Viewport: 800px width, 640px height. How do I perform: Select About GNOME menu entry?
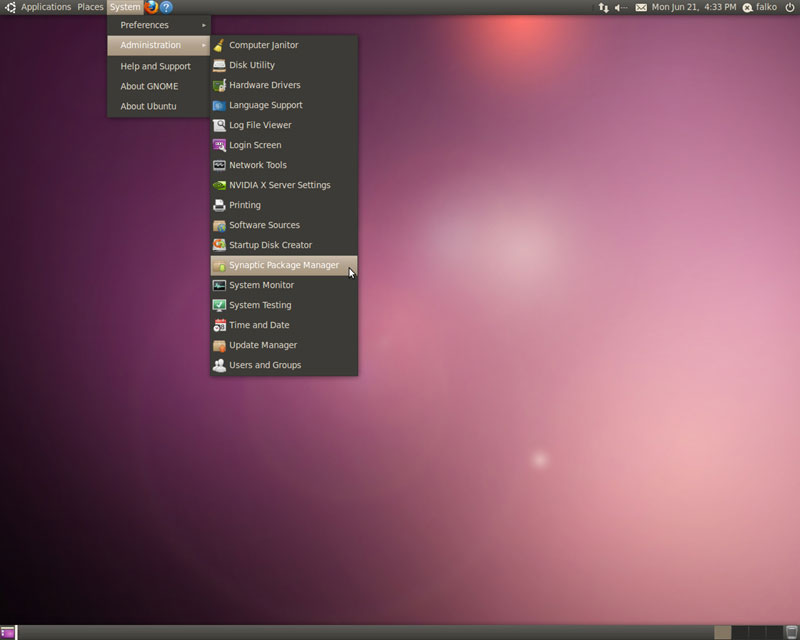coord(159,86)
